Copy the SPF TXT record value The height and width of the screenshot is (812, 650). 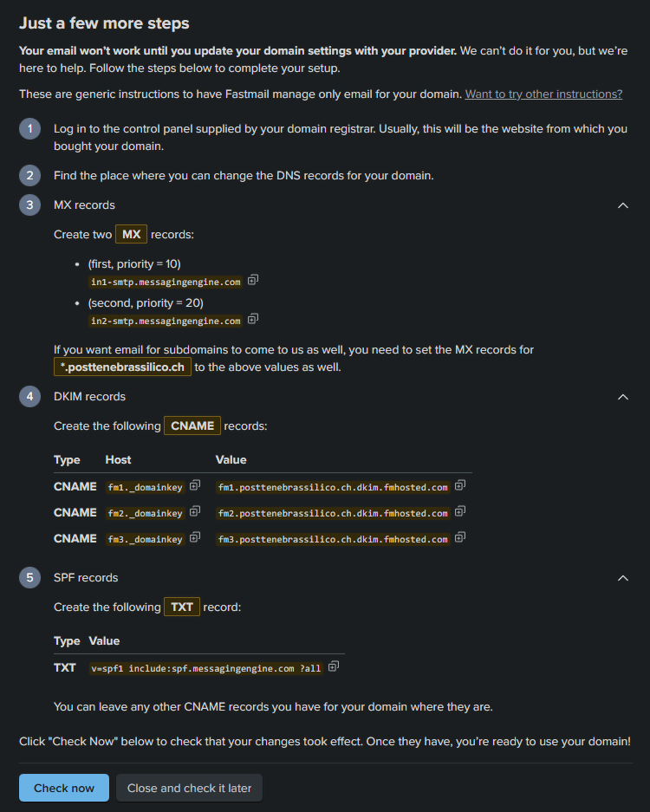click(334, 667)
